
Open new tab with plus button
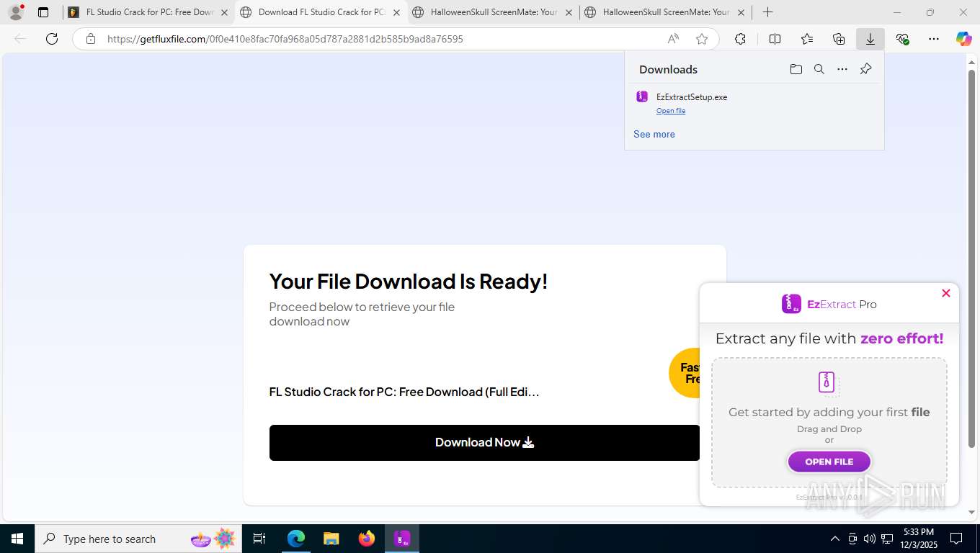tap(768, 12)
